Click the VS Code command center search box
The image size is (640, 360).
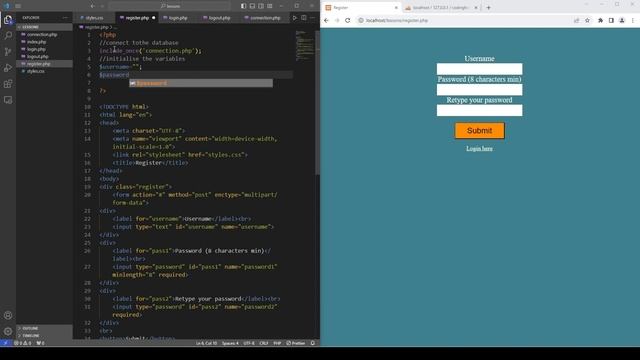click(170, 6)
